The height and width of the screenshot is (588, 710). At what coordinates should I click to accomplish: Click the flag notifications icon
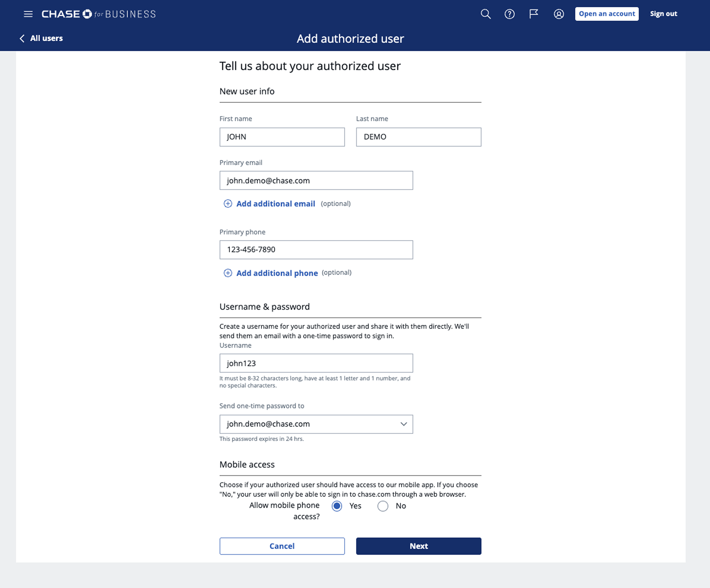coord(533,14)
